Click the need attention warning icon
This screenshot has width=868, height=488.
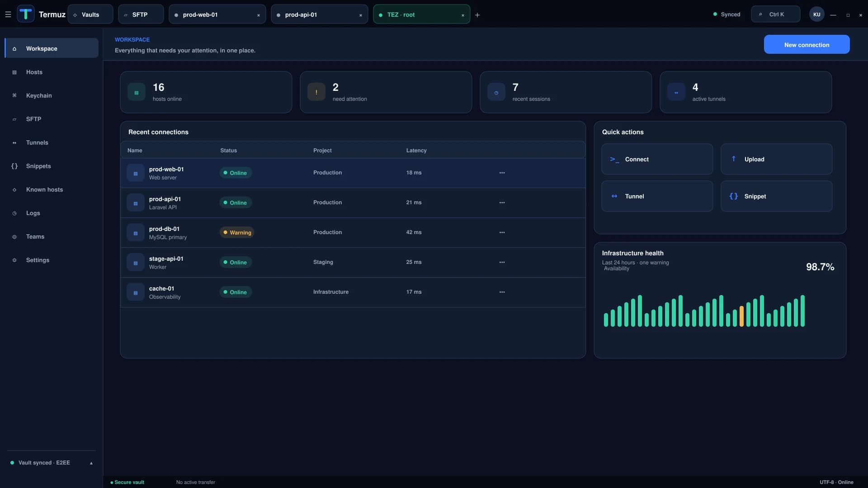316,92
